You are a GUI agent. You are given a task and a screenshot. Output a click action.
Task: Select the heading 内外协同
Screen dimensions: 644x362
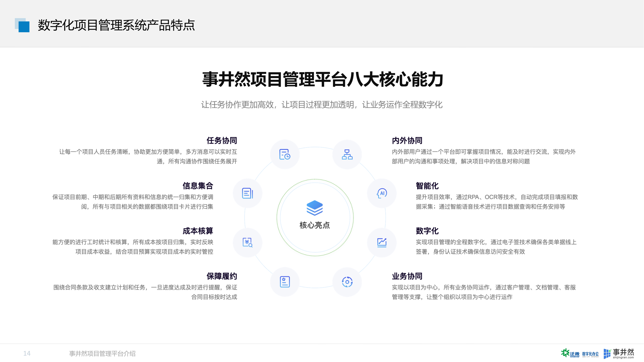(x=407, y=141)
